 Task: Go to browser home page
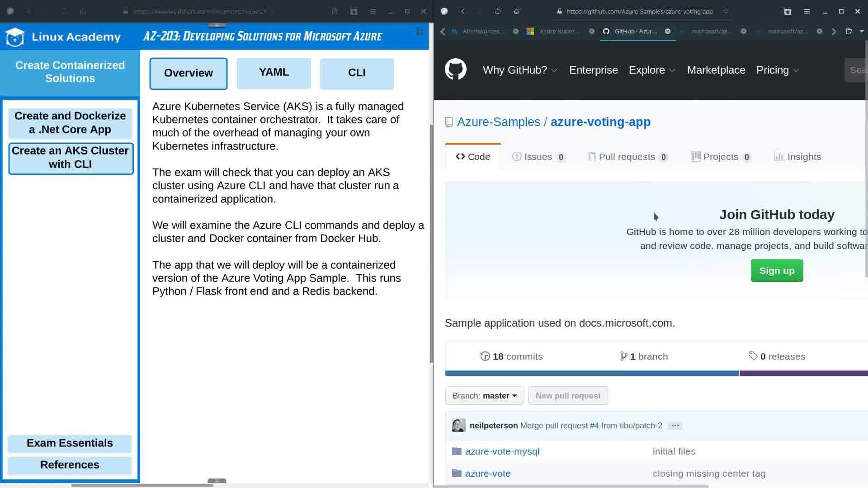click(x=517, y=11)
